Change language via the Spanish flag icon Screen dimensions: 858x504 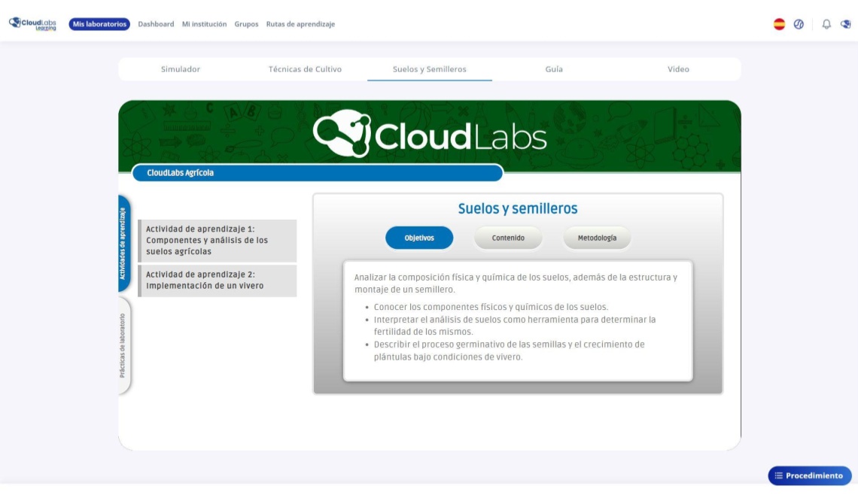(779, 24)
